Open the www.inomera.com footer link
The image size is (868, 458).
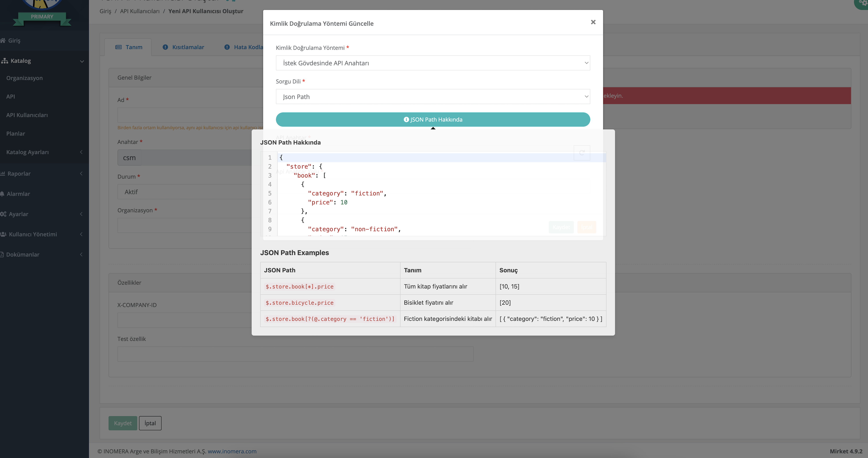click(x=232, y=451)
